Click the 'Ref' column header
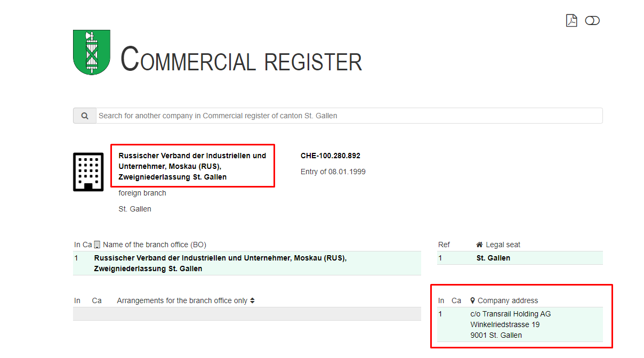 (444, 245)
